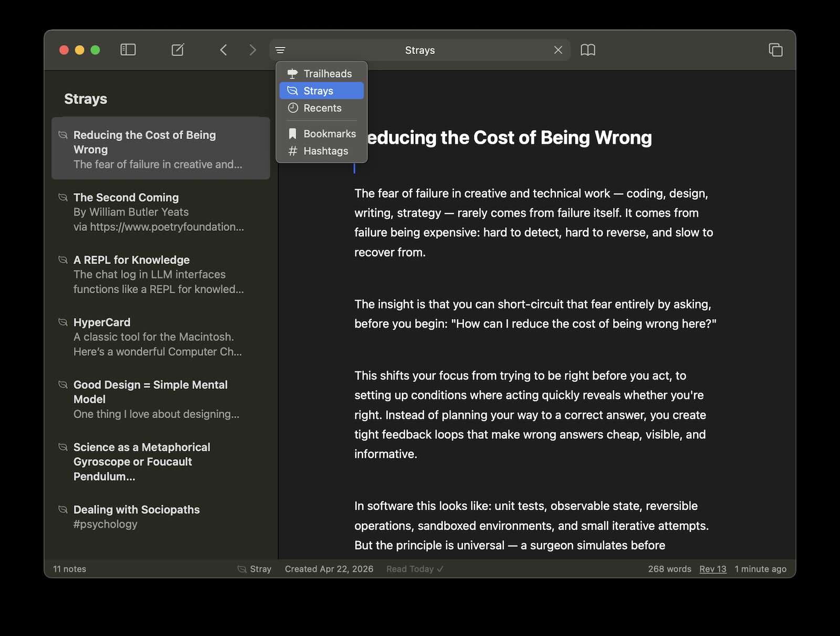Viewport: 840px width, 636px height.
Task: Click the Rev 13 revision link
Action: (x=712, y=569)
